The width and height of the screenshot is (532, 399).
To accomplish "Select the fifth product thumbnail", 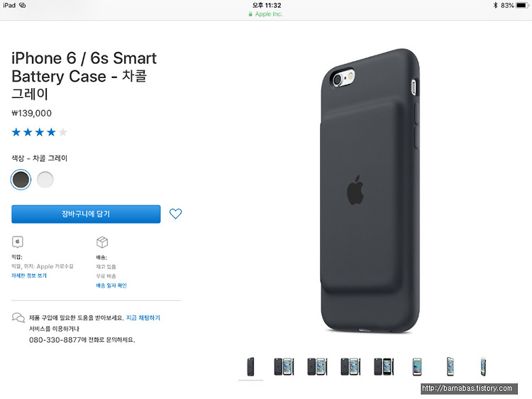I will (384, 367).
